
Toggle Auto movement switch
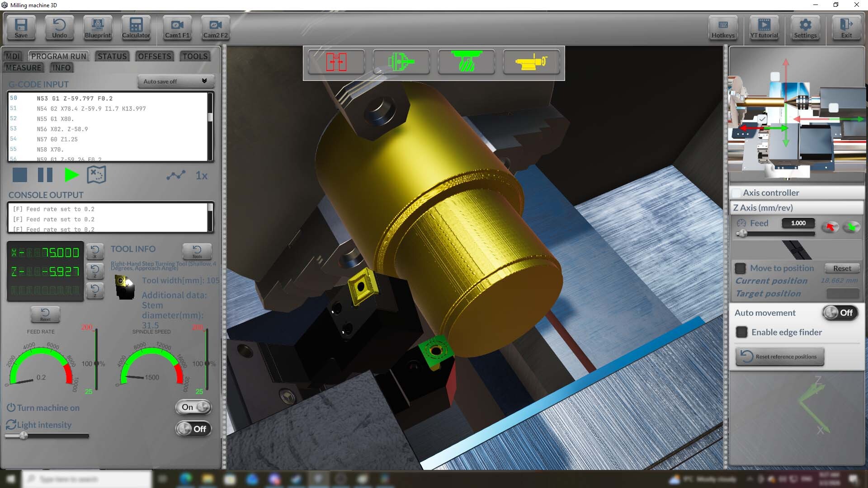840,313
